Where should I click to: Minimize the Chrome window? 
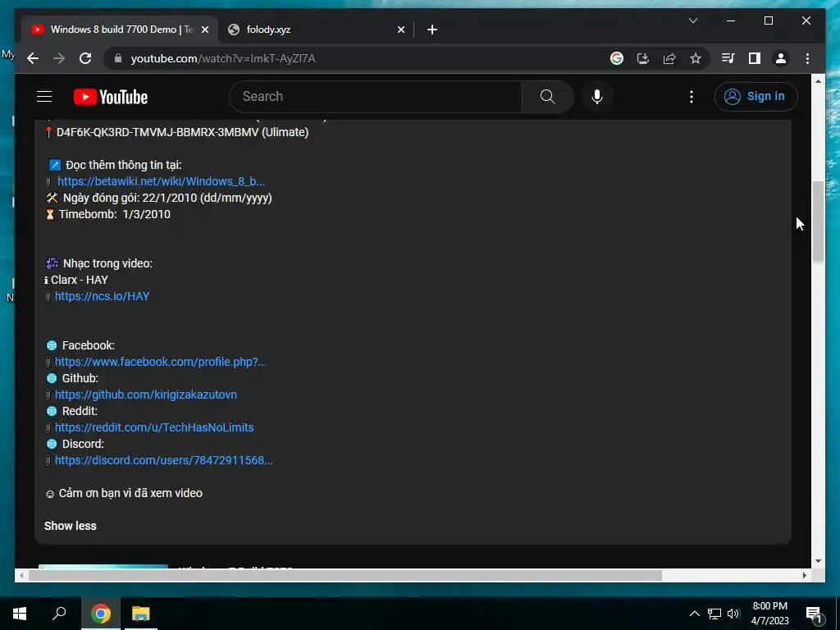point(731,21)
